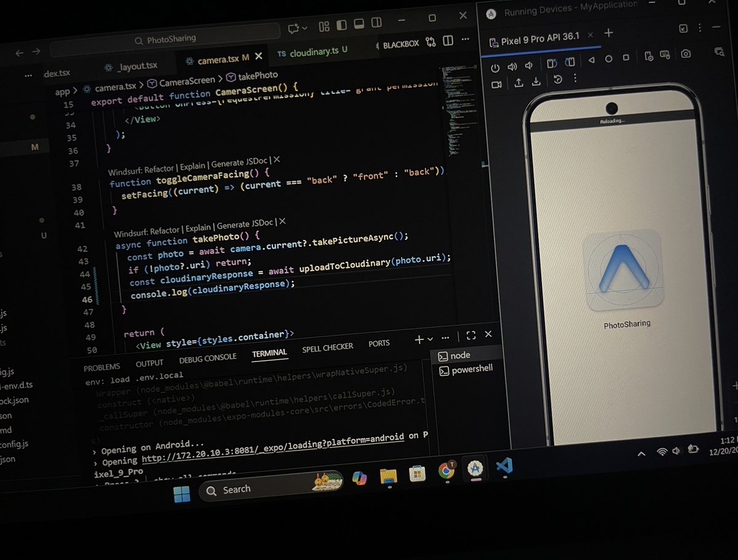Open Copilot chat icon in title bar
This screenshot has height=560, width=738.
point(293,28)
